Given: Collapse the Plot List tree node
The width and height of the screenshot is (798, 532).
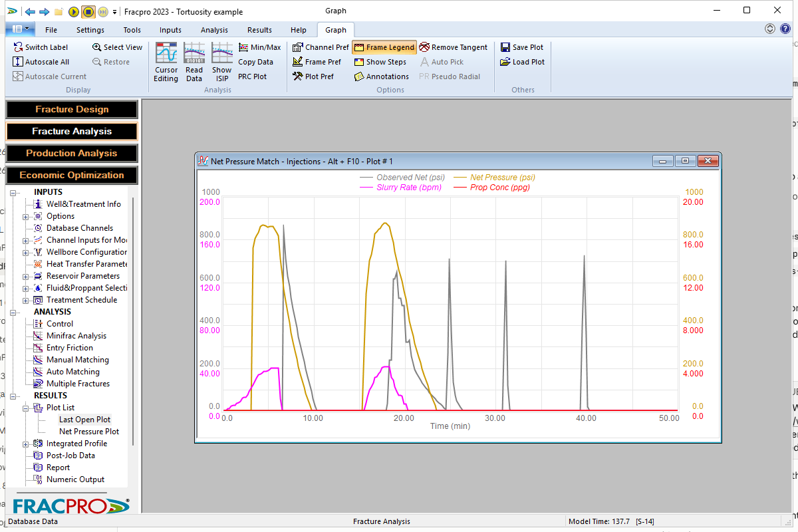Looking at the screenshot, I should click(26, 408).
